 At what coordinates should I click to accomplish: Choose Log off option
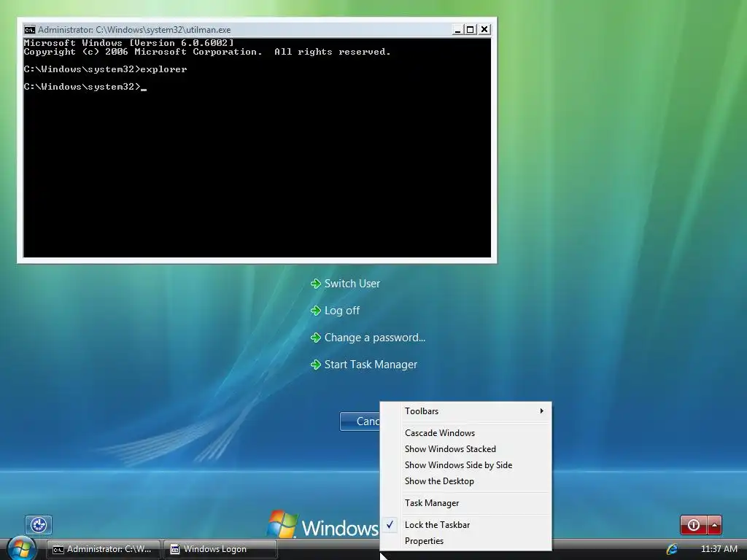coord(342,311)
